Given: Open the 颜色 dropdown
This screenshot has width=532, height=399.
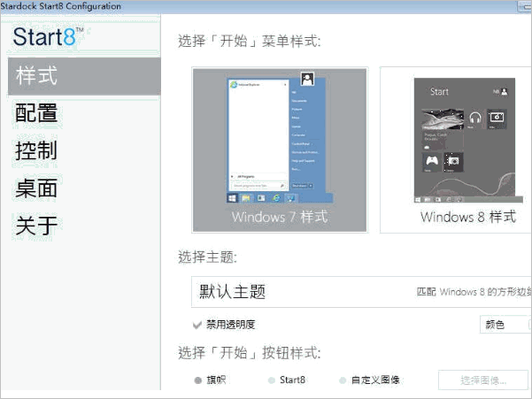Looking at the screenshot, I should coord(505,325).
